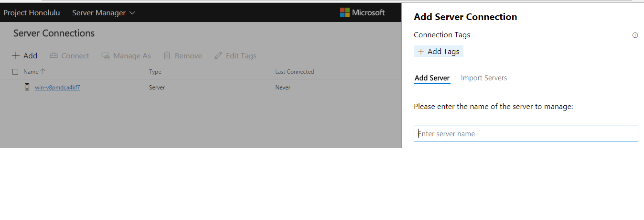This screenshot has height=220, width=644.
Task: Click the 'Never' last connected cell
Action: coord(283,88)
